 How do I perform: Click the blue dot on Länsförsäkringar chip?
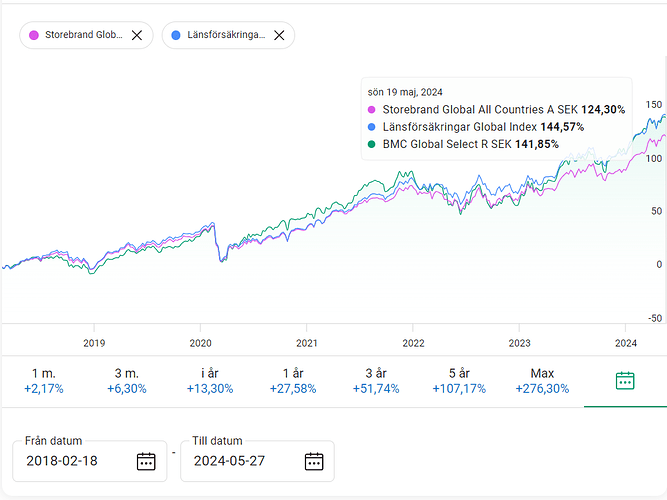pos(176,35)
